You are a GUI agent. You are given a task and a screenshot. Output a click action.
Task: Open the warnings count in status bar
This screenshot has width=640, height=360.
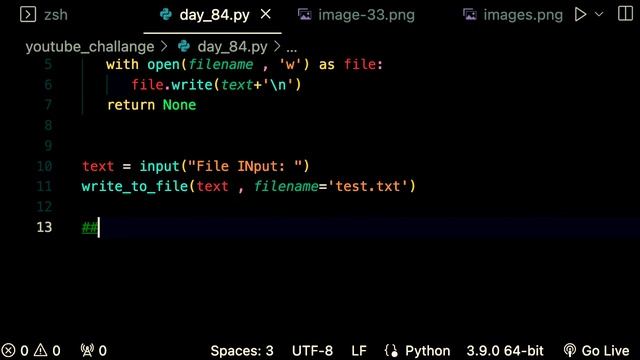47,351
